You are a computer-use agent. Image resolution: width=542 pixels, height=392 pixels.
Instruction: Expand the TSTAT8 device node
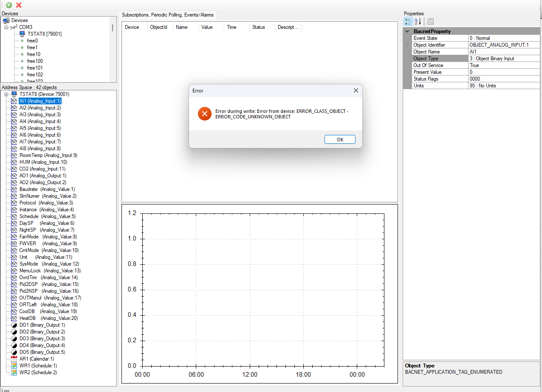6,94
